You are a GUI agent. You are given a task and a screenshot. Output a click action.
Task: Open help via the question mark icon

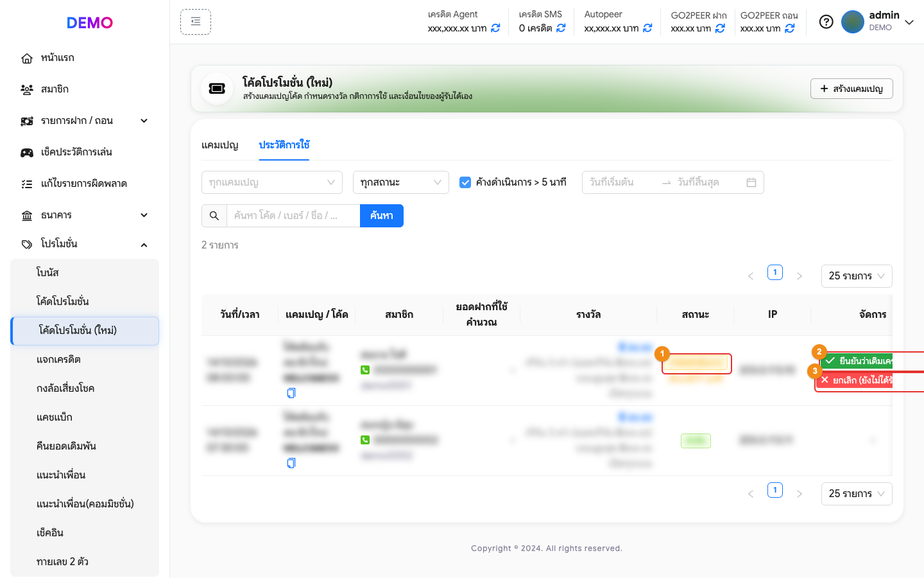(x=826, y=22)
